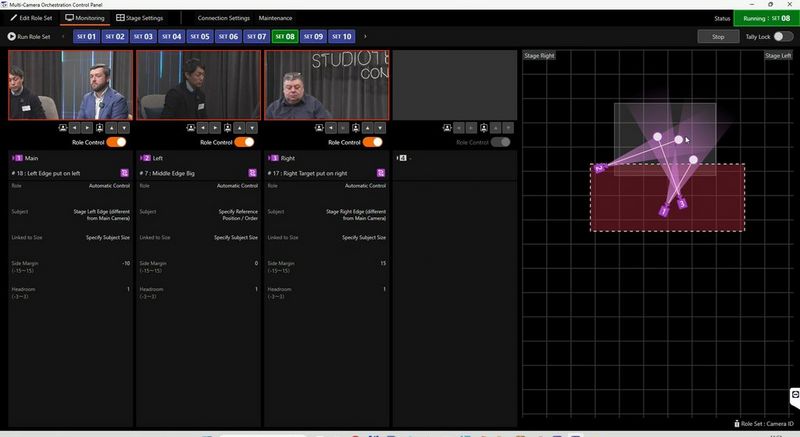Viewport: 800px width, 437px height.
Task: Raise camera 3 headroom with up arrow
Action: (368, 128)
